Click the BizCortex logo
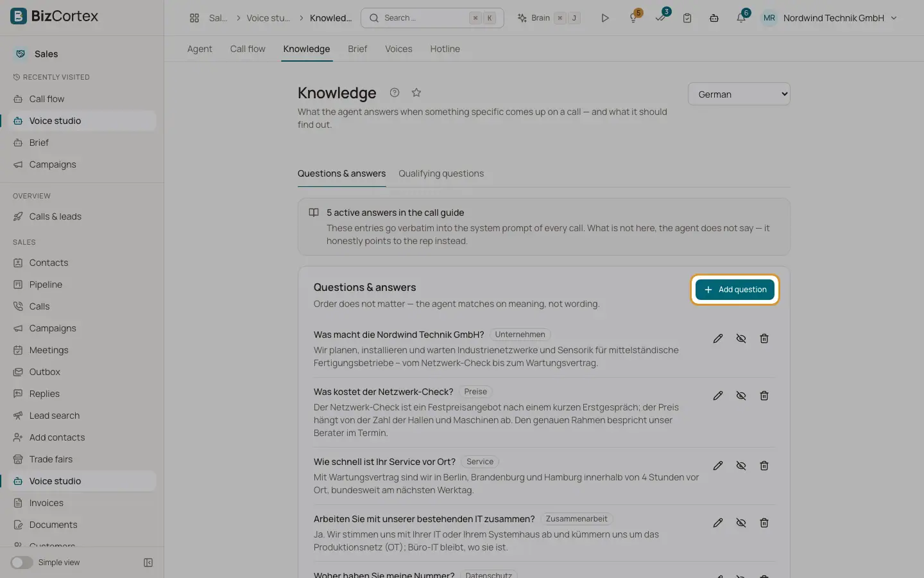This screenshot has width=924, height=578. [55, 16]
